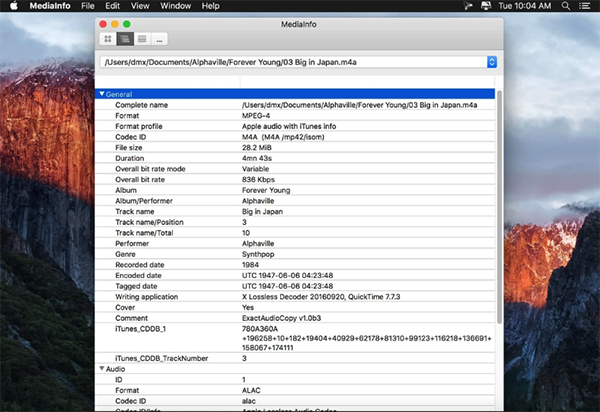Click the Spotlight search icon

566,6
